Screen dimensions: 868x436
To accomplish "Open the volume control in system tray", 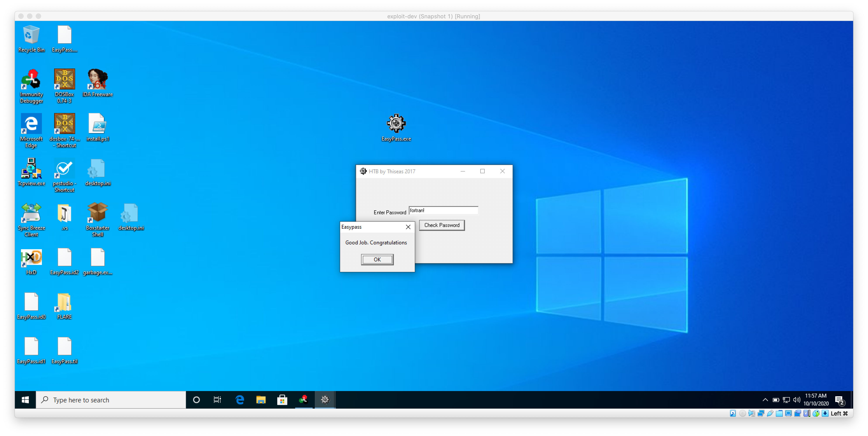I will coord(797,400).
